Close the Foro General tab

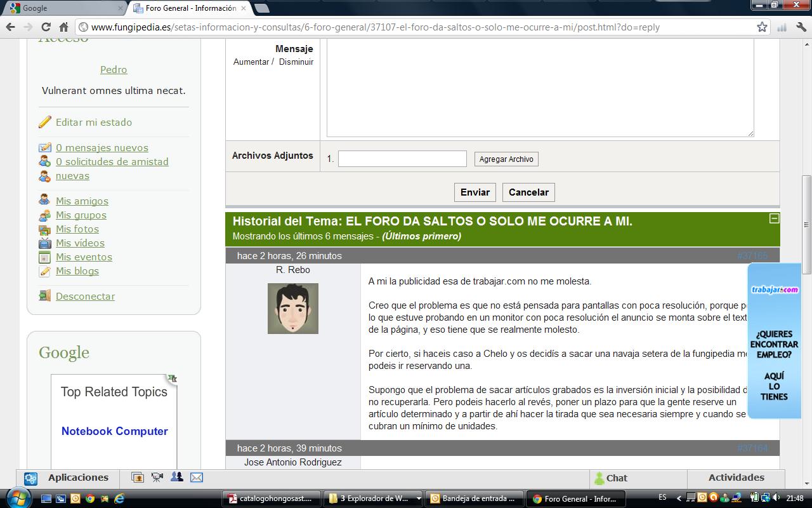click(244, 8)
